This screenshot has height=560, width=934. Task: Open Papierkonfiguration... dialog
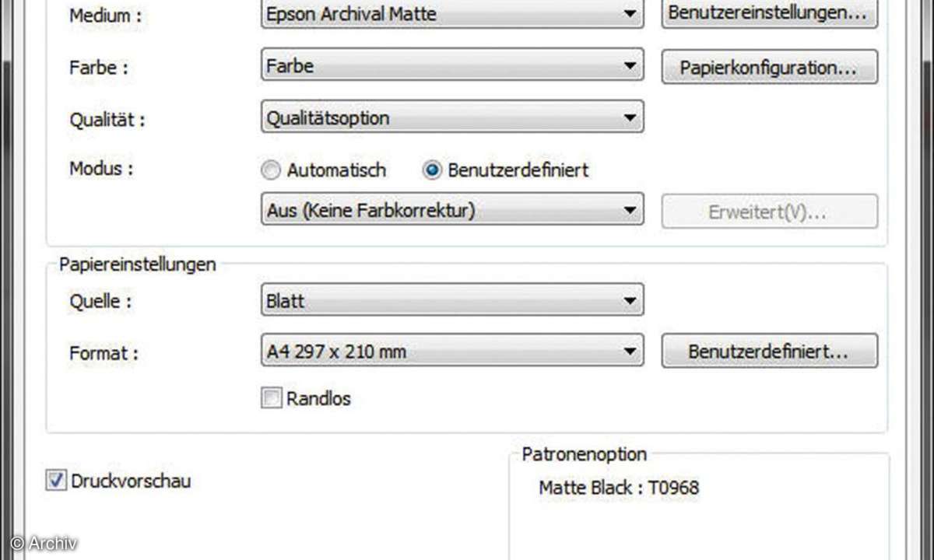coord(770,67)
